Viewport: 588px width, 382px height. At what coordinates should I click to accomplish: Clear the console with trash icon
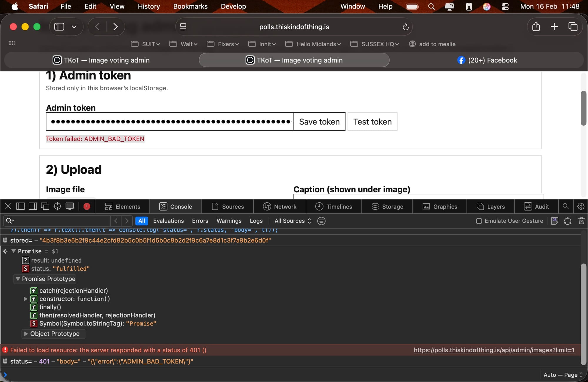pos(581,221)
